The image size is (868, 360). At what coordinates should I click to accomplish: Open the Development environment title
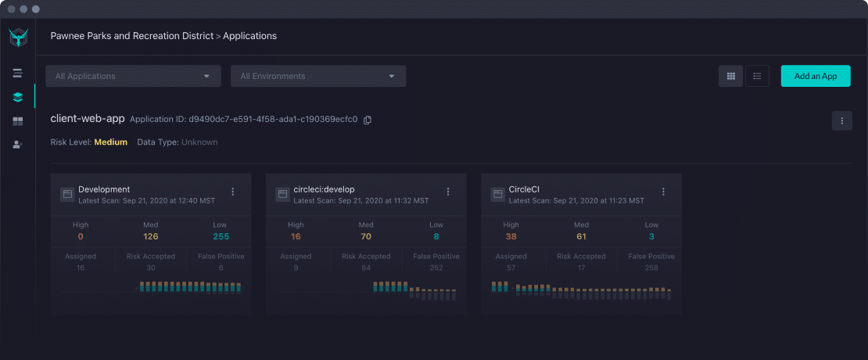point(104,189)
